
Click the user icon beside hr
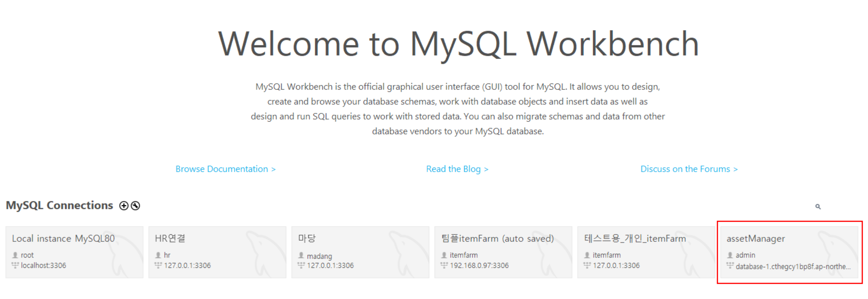click(x=158, y=255)
